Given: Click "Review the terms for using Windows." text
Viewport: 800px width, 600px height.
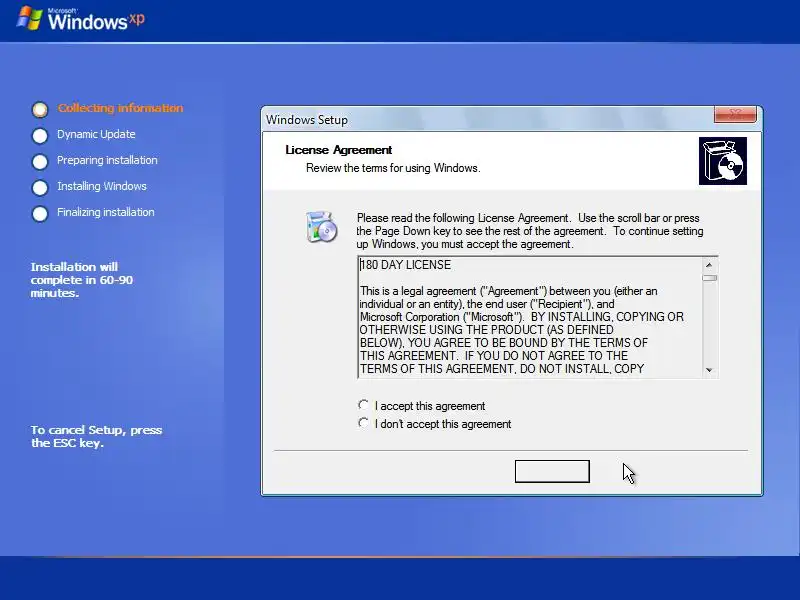Looking at the screenshot, I should click(393, 168).
